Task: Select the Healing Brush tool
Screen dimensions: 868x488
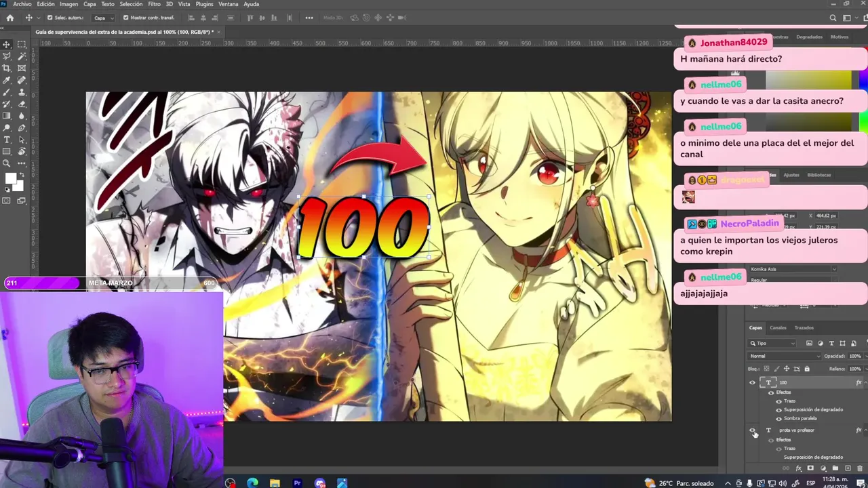Action: point(22,80)
